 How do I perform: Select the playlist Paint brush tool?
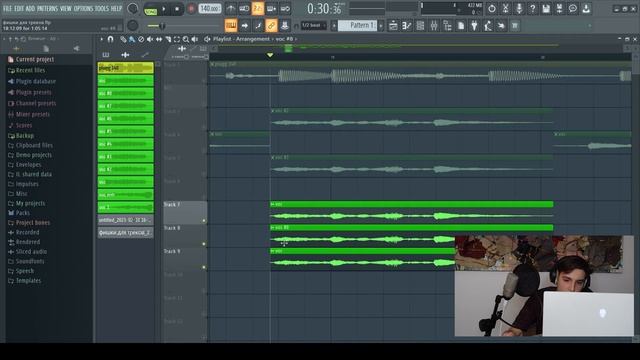click(x=132, y=39)
